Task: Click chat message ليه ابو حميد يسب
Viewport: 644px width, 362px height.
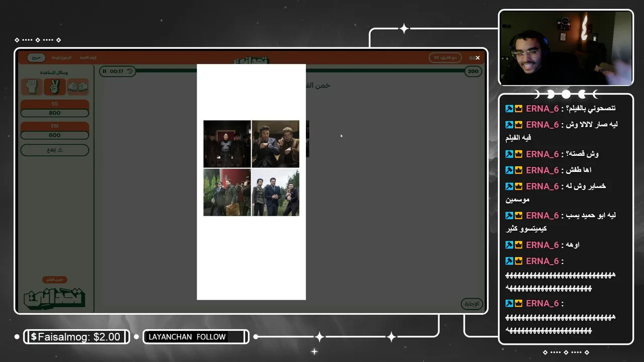Action: pyautogui.click(x=591, y=215)
